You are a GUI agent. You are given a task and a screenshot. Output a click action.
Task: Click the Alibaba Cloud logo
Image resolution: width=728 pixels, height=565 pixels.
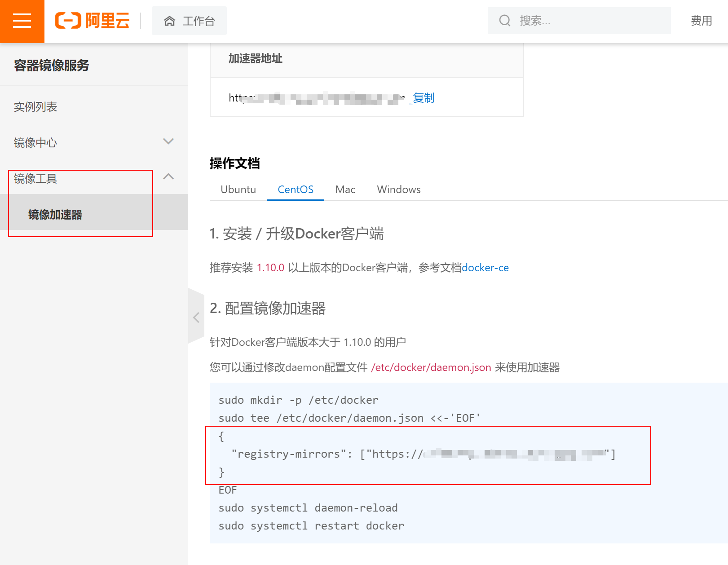(x=93, y=21)
